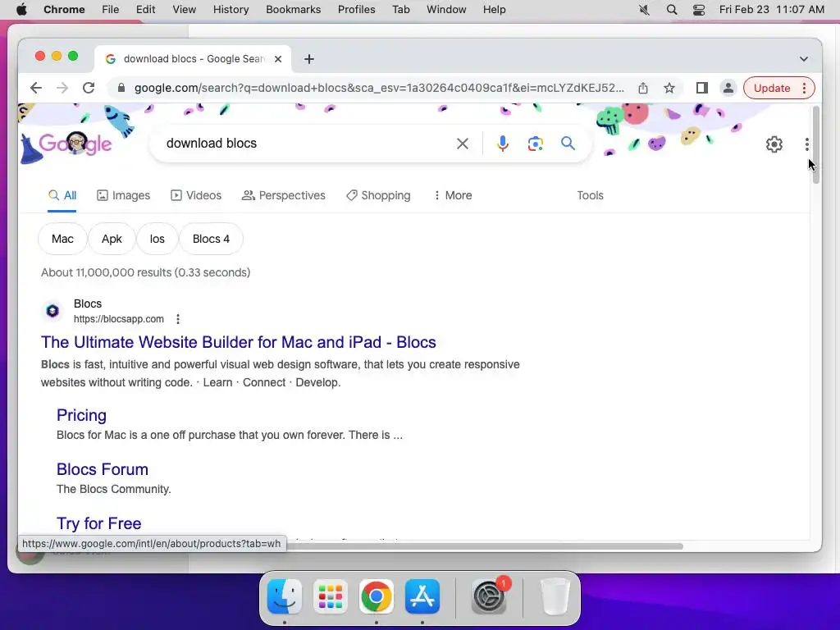Open the Edit menu
This screenshot has height=630, width=840.
pyautogui.click(x=145, y=10)
